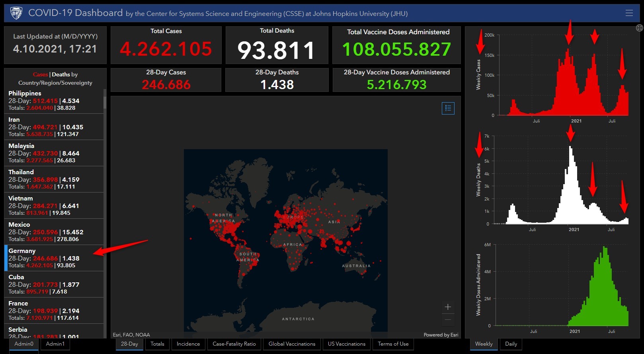Select the Admin0 list tab
Viewport: 644px width, 354px height.
tap(24, 344)
